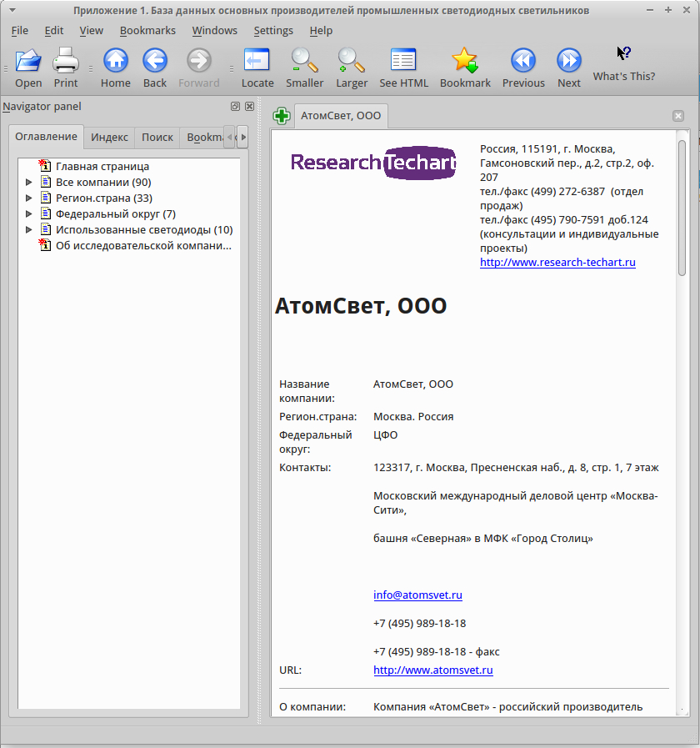Expand the Федеральный округ (7) node
Image resolution: width=700 pixels, height=748 pixels.
click(x=28, y=213)
